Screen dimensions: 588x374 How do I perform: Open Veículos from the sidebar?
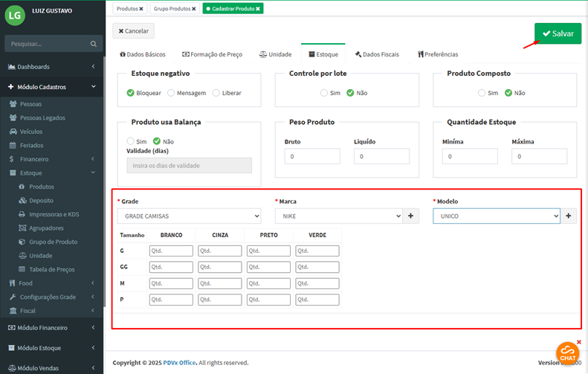tap(31, 132)
